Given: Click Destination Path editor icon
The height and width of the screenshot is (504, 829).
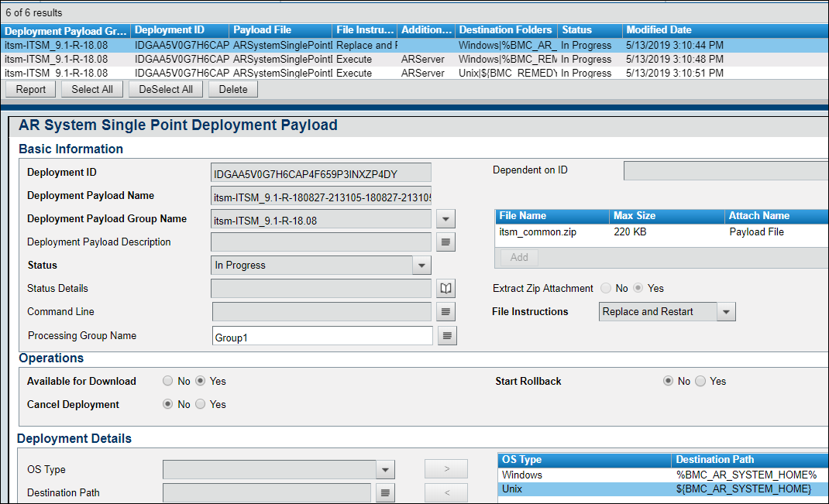Looking at the screenshot, I should [x=386, y=492].
